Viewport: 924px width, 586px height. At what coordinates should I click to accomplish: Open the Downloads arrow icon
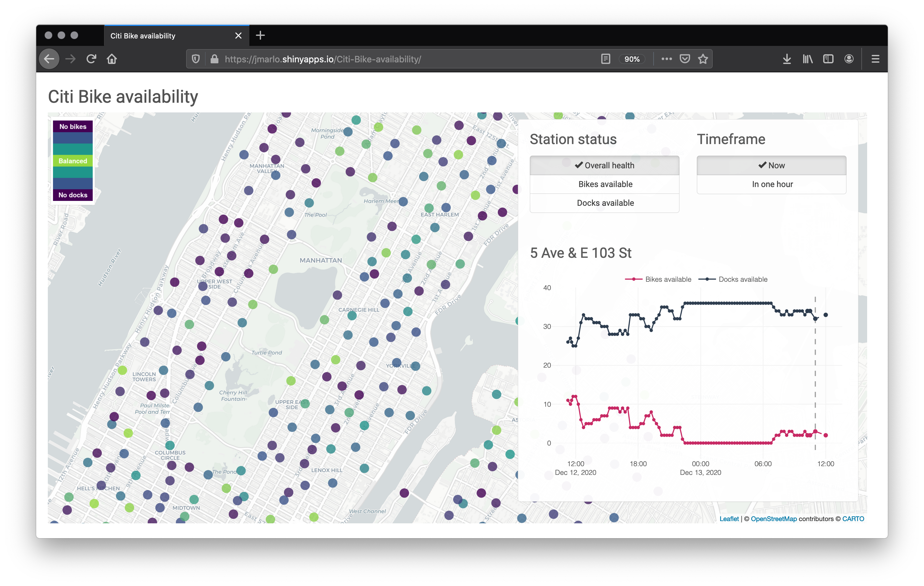(787, 59)
